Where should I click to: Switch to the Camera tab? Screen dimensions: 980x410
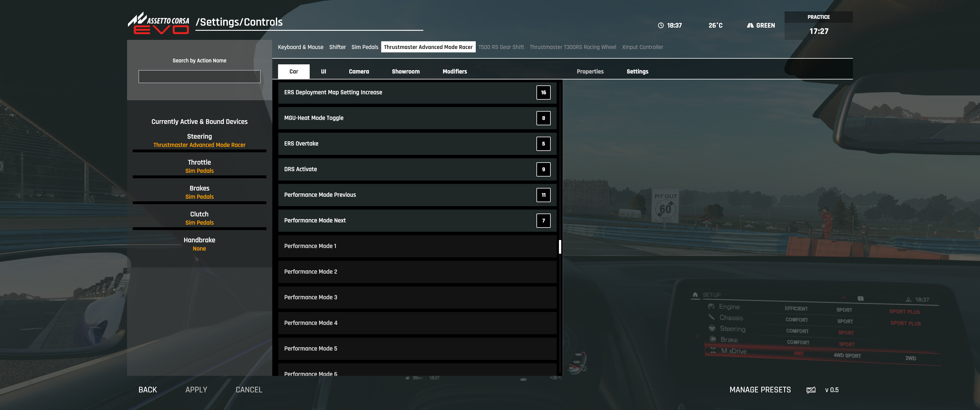click(358, 71)
